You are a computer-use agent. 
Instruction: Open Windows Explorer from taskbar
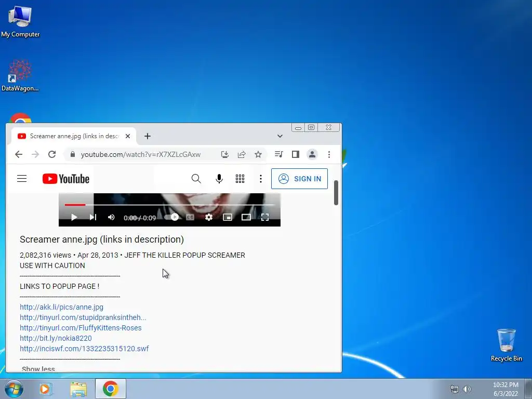pyautogui.click(x=78, y=389)
